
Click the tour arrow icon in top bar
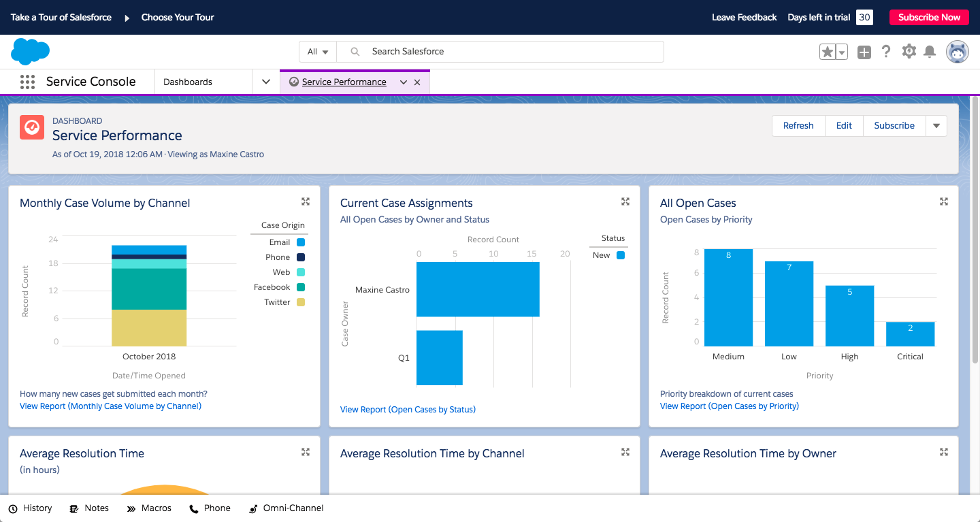[x=127, y=18]
